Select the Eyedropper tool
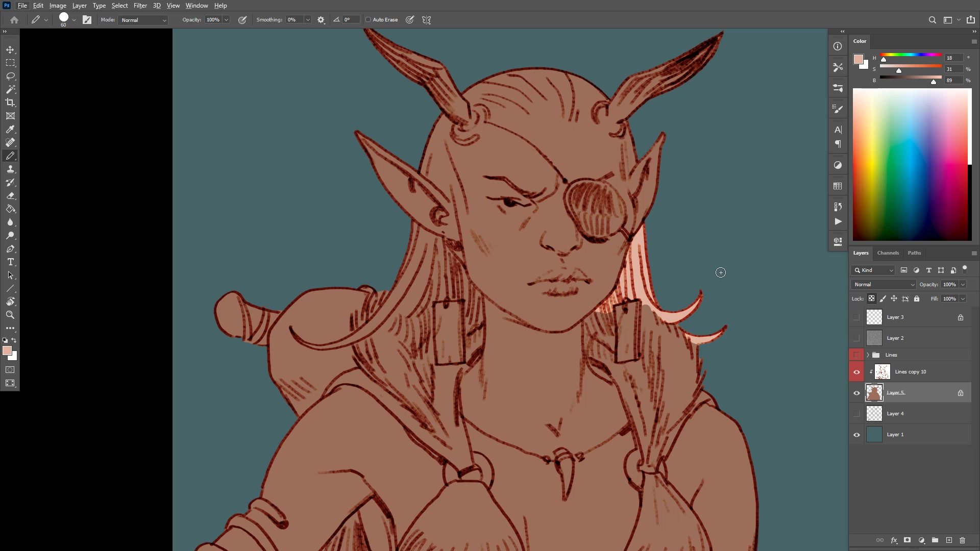980x551 pixels. pyautogui.click(x=10, y=130)
